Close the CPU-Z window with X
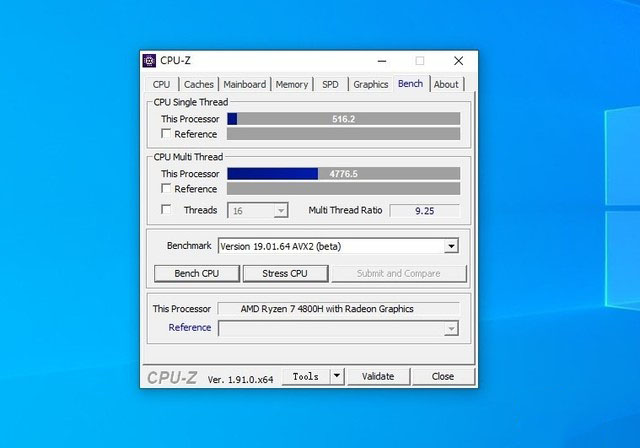The width and height of the screenshot is (640, 448). point(458,61)
